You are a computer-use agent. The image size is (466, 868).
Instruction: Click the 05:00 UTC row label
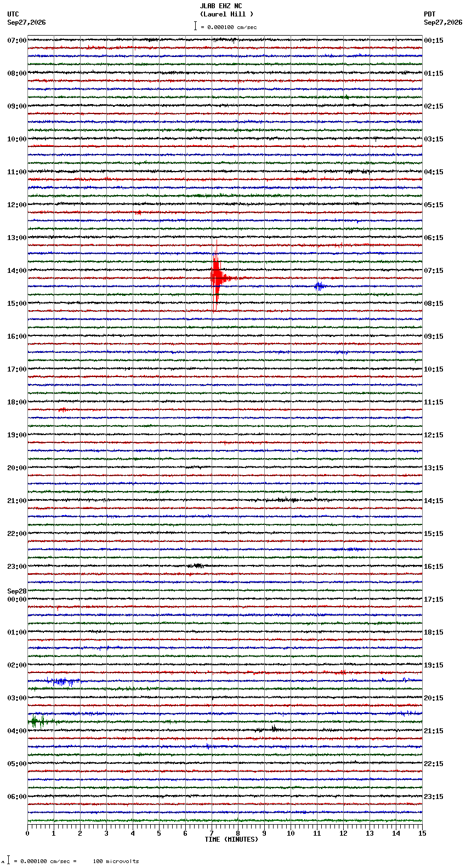point(17,764)
